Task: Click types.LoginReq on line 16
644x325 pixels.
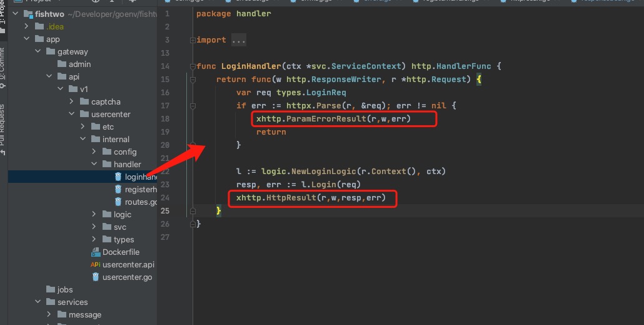Action: pyautogui.click(x=311, y=93)
